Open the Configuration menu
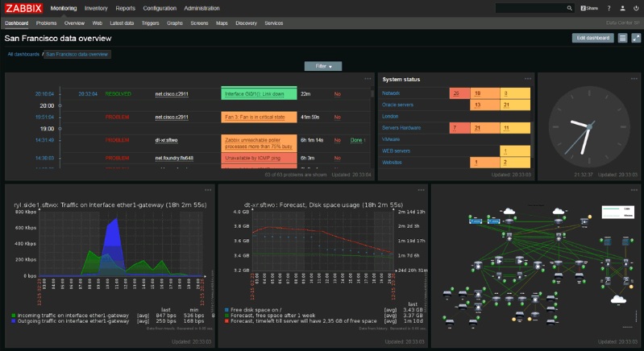This screenshot has width=644, height=351. (160, 8)
